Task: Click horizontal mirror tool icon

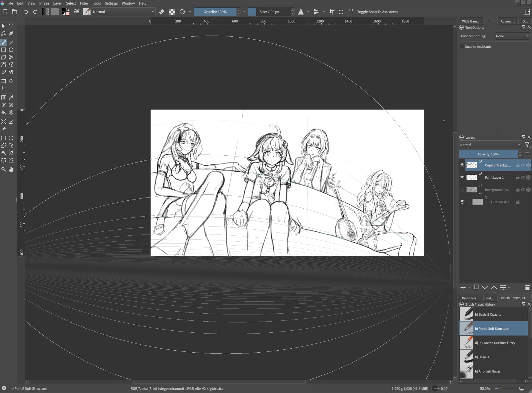Action: coord(301,12)
